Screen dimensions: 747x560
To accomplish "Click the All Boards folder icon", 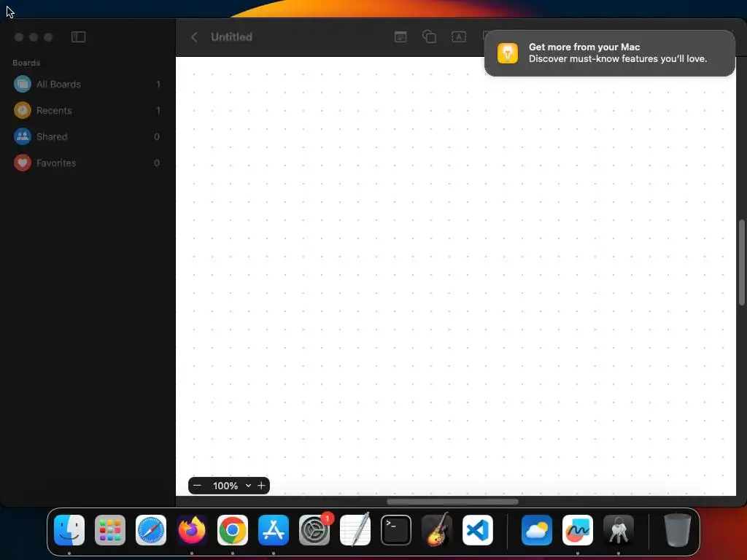I will coord(23,85).
